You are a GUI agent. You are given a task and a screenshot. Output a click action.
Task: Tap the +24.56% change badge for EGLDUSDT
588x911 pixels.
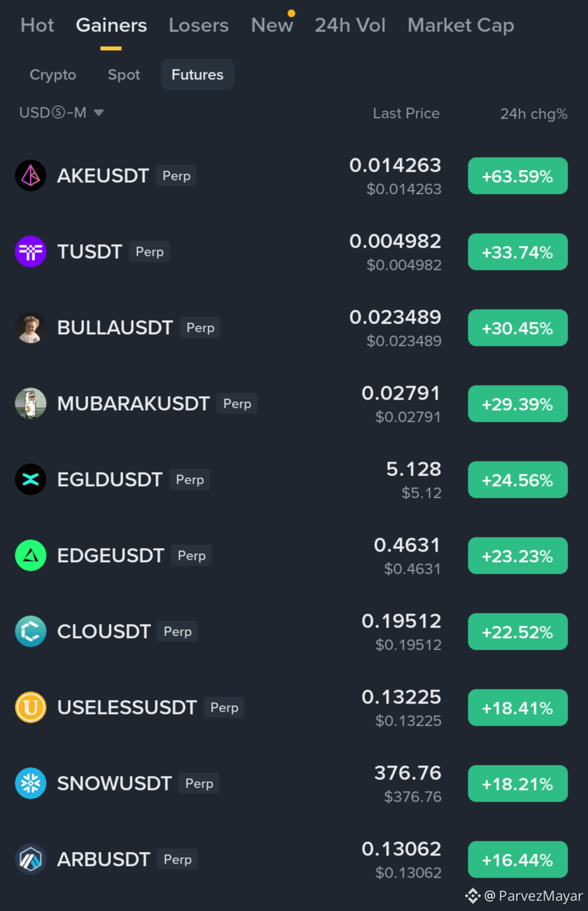coord(517,480)
